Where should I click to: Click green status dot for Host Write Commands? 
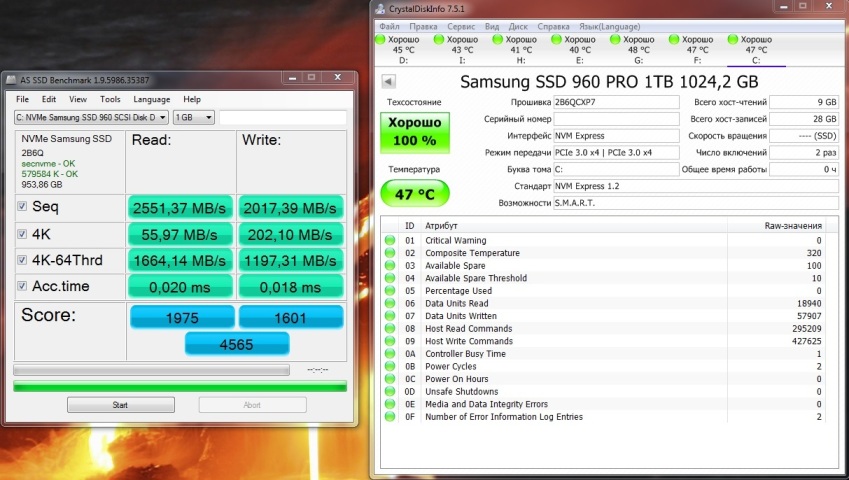point(390,341)
